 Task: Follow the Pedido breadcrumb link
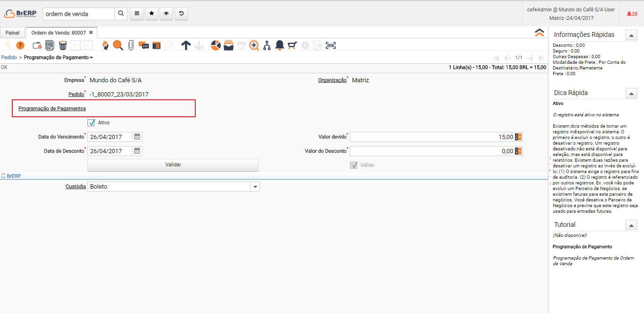pyautogui.click(x=9, y=58)
